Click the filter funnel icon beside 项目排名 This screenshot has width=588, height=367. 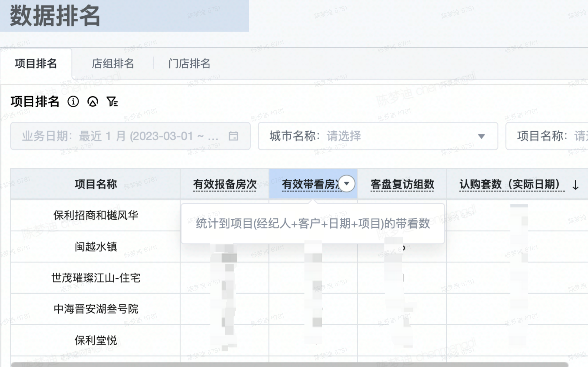[x=112, y=101]
